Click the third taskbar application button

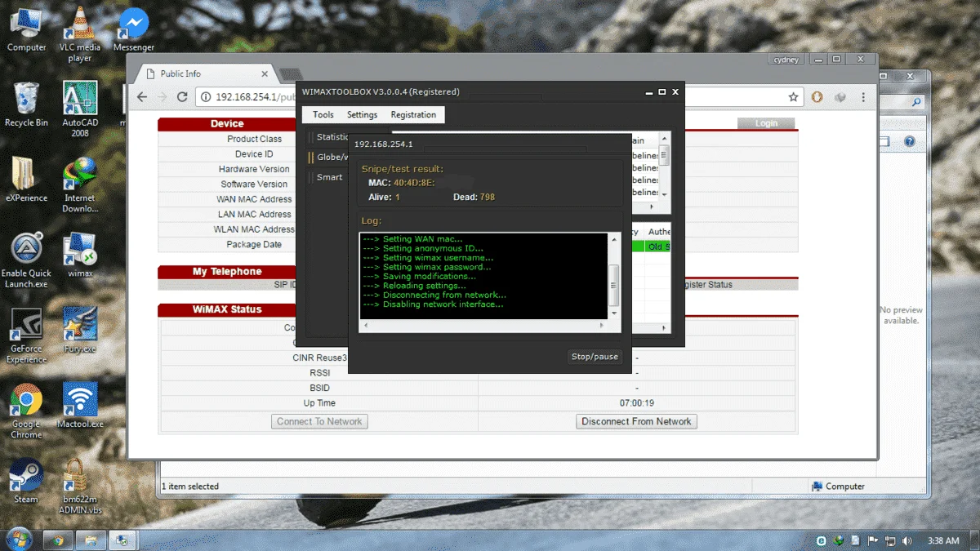coord(122,540)
